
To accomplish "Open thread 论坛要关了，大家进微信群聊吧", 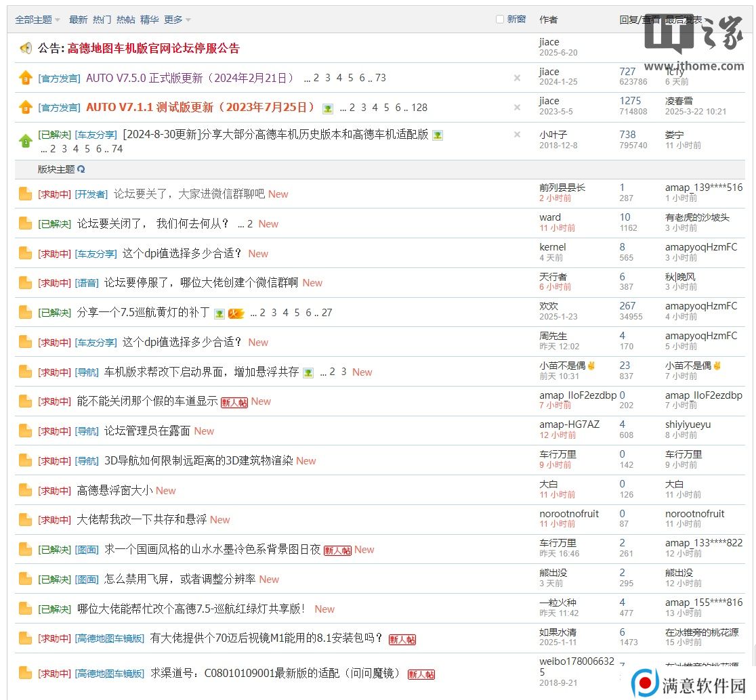I will [189, 194].
